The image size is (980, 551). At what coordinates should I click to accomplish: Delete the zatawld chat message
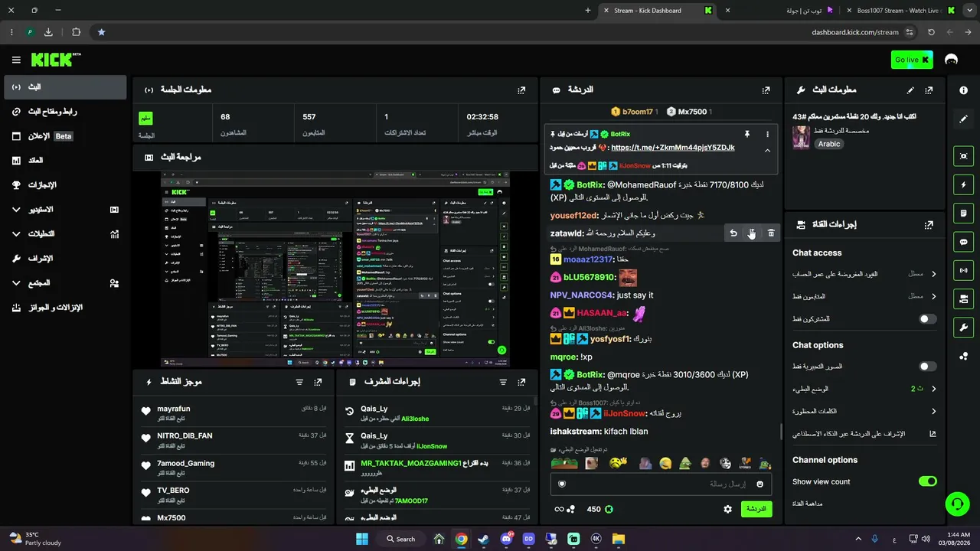coord(771,233)
